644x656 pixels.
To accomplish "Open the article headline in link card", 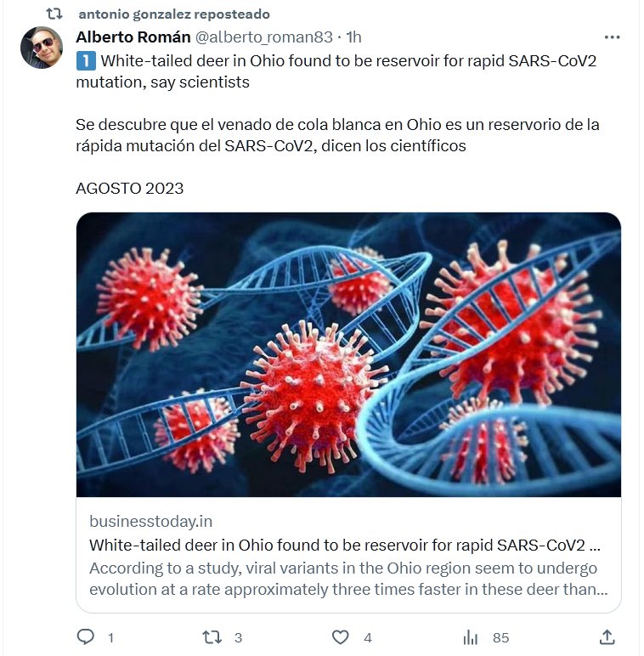I will click(x=345, y=545).
